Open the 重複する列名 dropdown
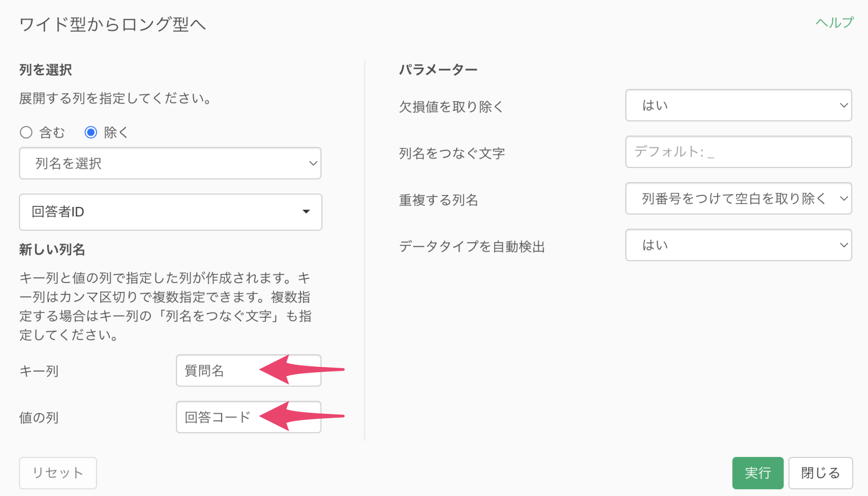 tap(738, 198)
